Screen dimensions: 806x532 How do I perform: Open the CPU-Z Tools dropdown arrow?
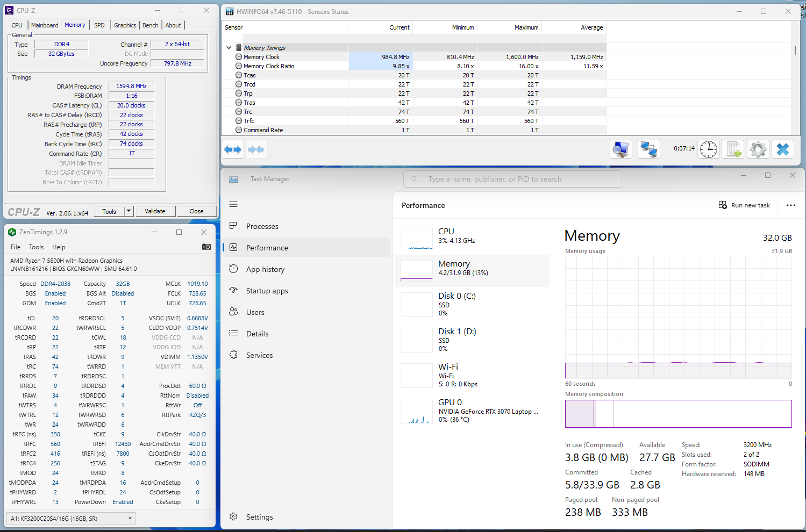pyautogui.click(x=129, y=211)
